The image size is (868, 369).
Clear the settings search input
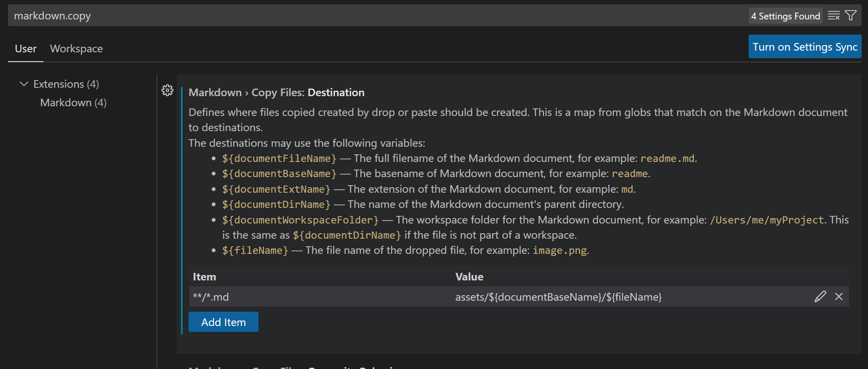point(833,16)
